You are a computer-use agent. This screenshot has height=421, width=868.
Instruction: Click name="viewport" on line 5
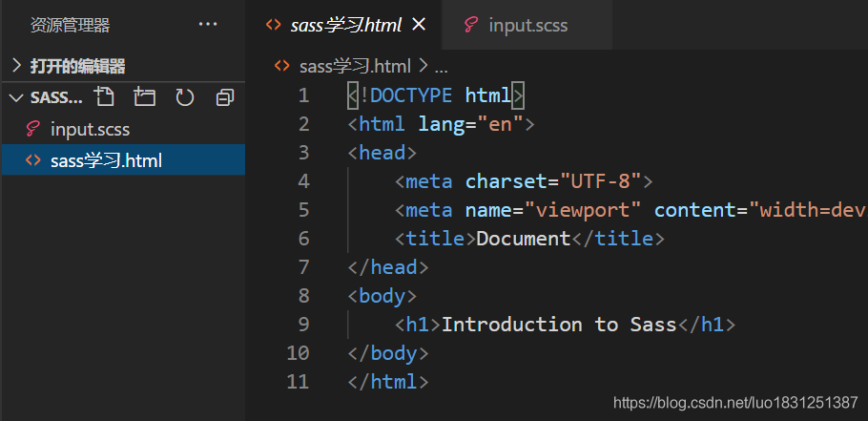pyautogui.click(x=553, y=210)
